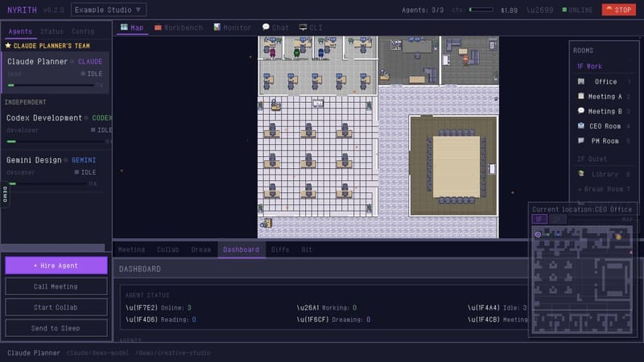Screen dimensions: 644x362
Task: Switch to the Map tab
Action: (x=132, y=27)
